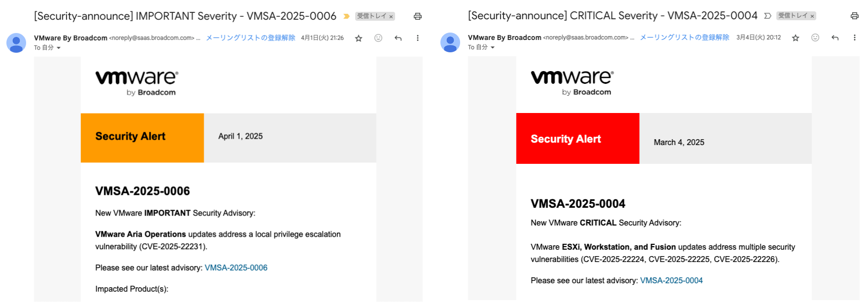The width and height of the screenshot is (868, 302).
Task: Open more options for IMPORTANT Severity email
Action: tap(418, 38)
